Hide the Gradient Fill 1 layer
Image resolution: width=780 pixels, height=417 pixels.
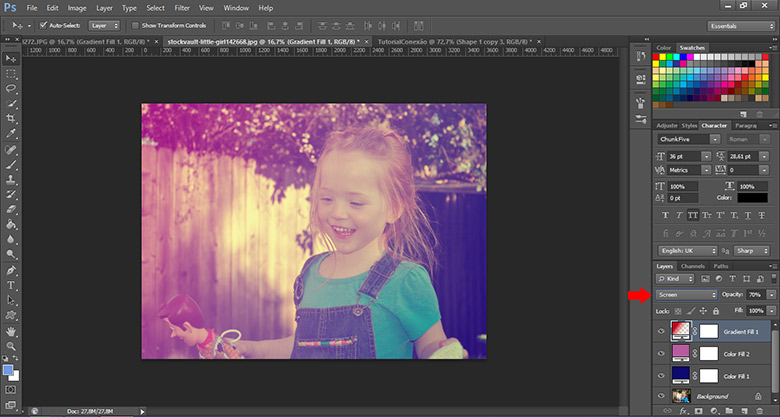(x=661, y=331)
